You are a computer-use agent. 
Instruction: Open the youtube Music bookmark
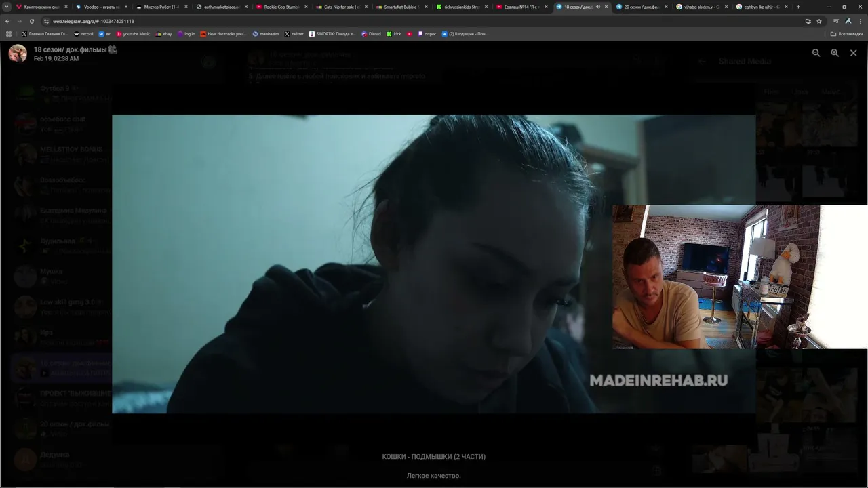(x=133, y=34)
